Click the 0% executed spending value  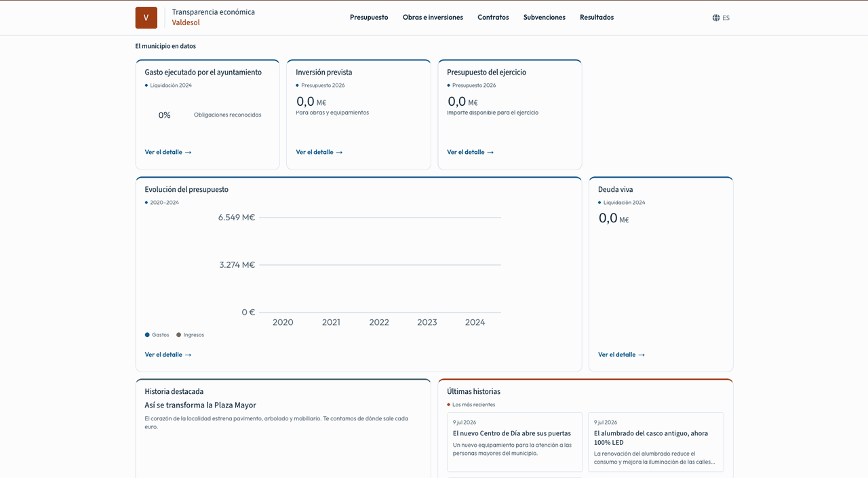coord(165,115)
